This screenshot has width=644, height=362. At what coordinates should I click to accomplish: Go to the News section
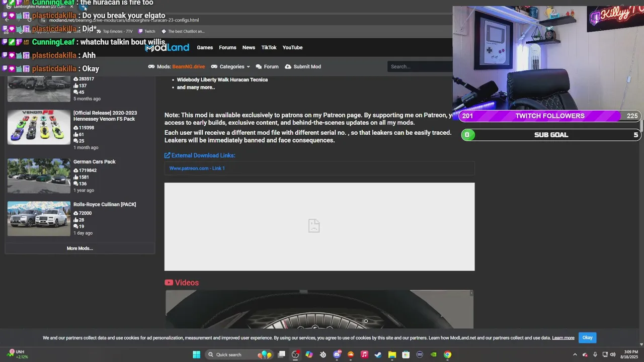[x=249, y=47]
